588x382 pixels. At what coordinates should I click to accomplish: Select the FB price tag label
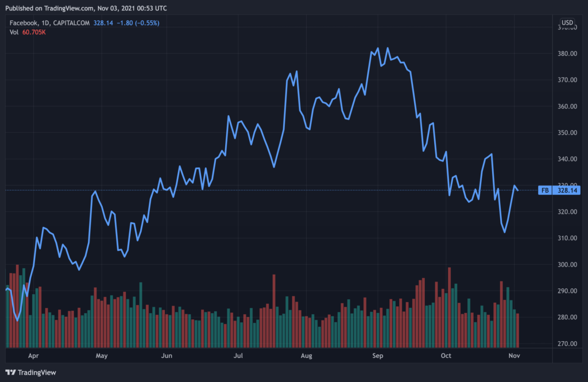[545, 190]
